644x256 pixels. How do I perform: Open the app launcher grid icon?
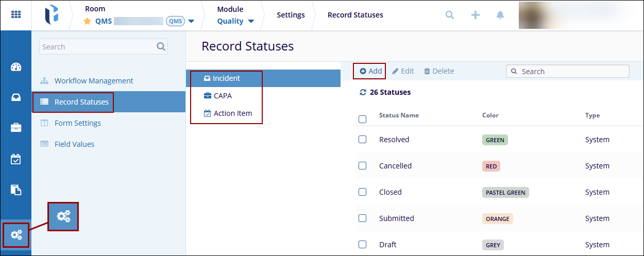coord(15,15)
